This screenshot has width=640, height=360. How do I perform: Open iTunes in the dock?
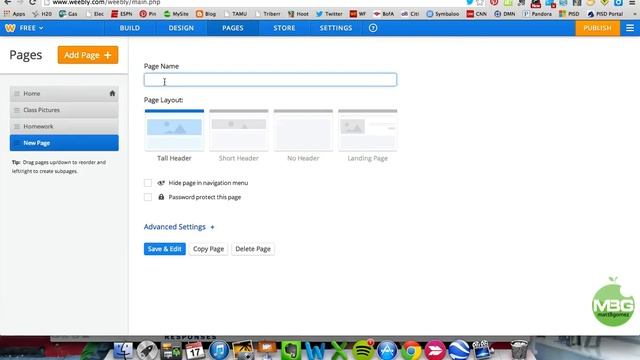click(219, 350)
